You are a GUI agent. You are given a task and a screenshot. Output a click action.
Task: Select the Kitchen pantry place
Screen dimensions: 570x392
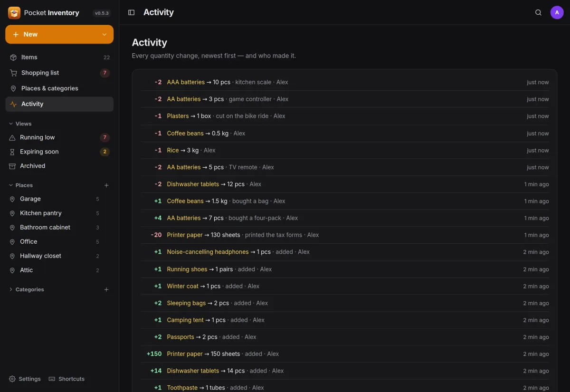coord(59,213)
